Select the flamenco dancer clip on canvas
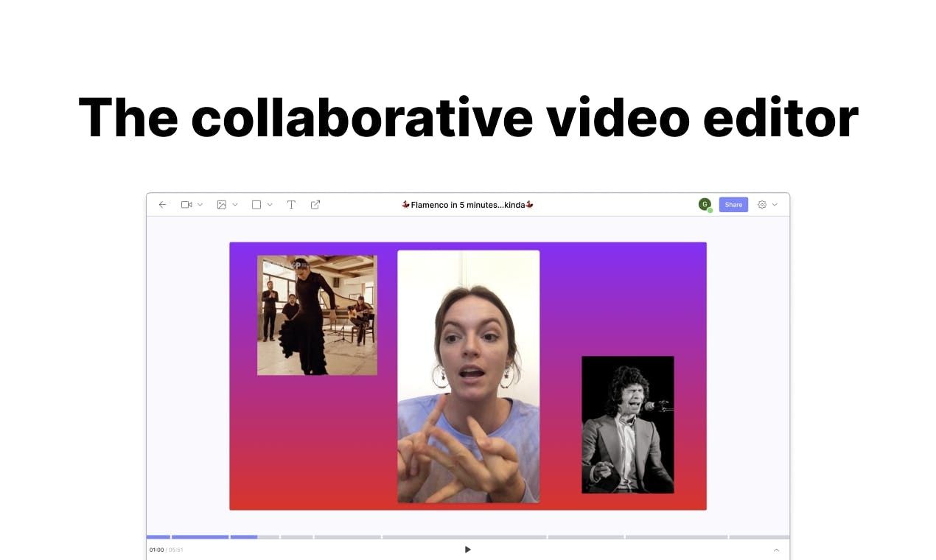 [317, 315]
